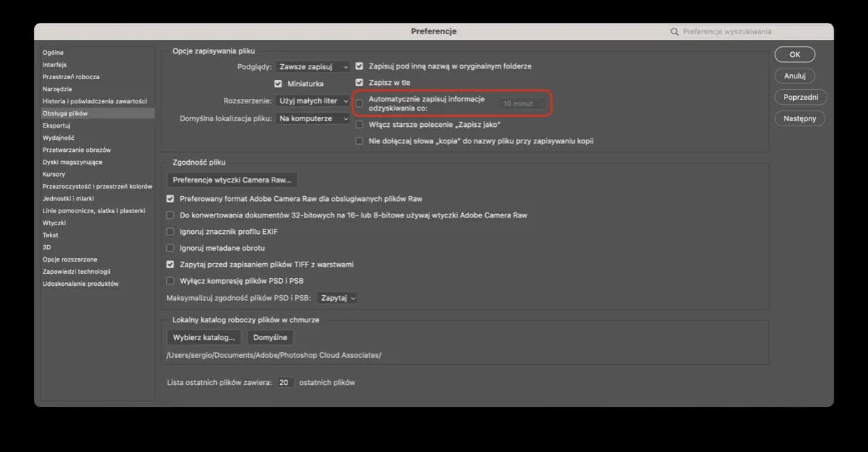The height and width of the screenshot is (452, 868).
Task: Click Preferencje wtyczki Camera Raw button
Action: (x=232, y=180)
